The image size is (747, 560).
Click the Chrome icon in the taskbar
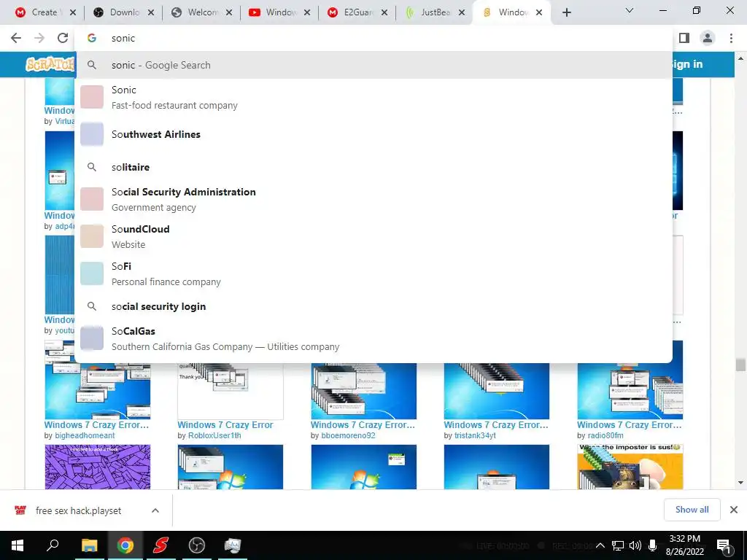(125, 545)
